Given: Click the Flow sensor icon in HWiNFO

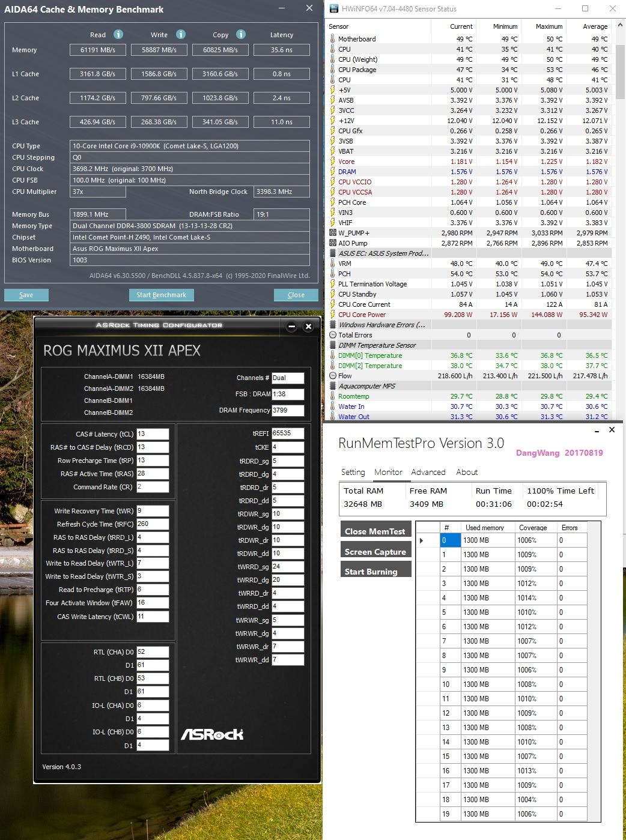Looking at the screenshot, I should [333, 376].
